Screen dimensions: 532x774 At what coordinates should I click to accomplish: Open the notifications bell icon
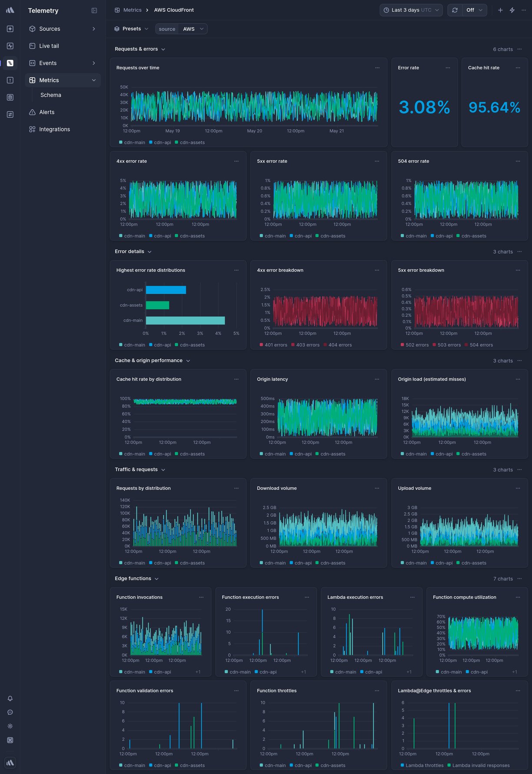10,698
